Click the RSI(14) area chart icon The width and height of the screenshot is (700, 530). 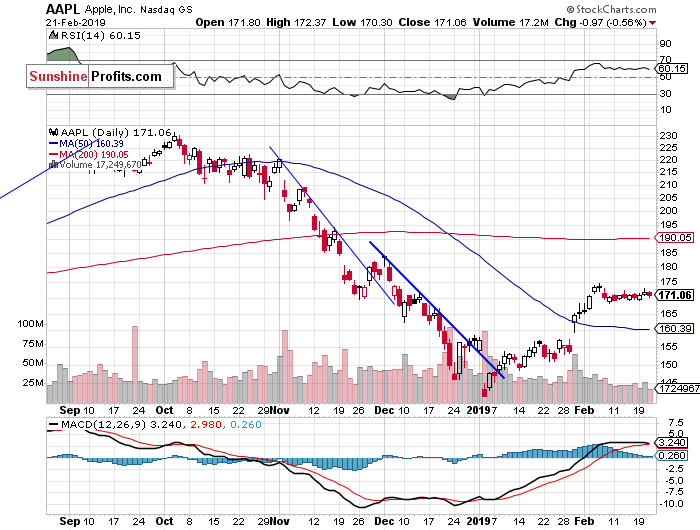click(x=54, y=35)
